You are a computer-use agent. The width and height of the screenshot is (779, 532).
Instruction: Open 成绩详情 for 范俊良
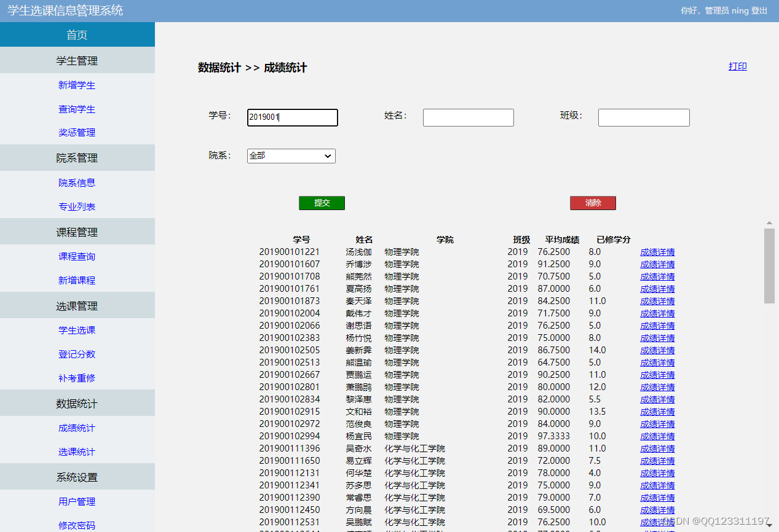(657, 424)
